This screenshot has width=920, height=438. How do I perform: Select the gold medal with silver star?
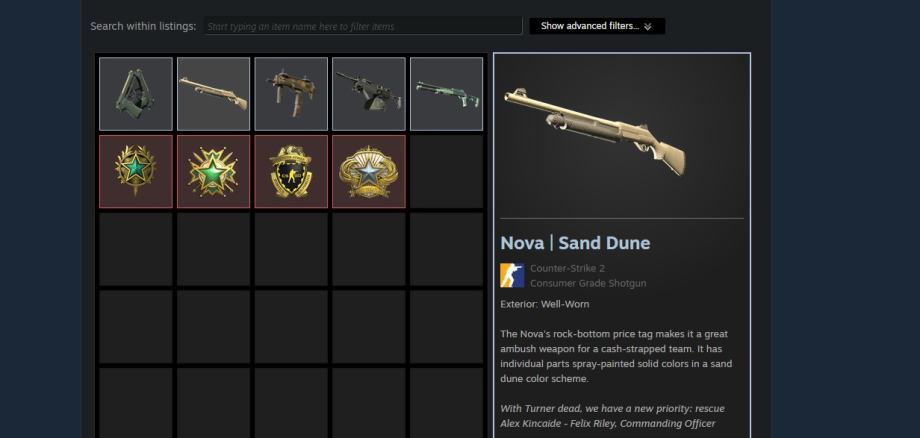click(x=368, y=171)
